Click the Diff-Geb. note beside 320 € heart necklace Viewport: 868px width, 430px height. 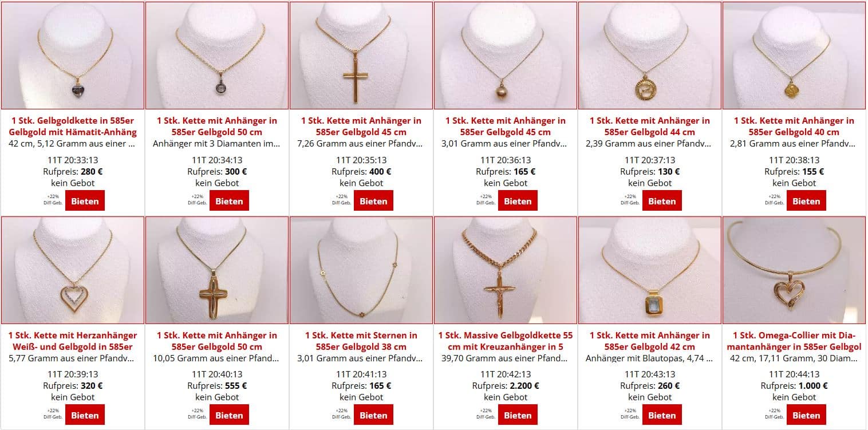click(x=53, y=413)
